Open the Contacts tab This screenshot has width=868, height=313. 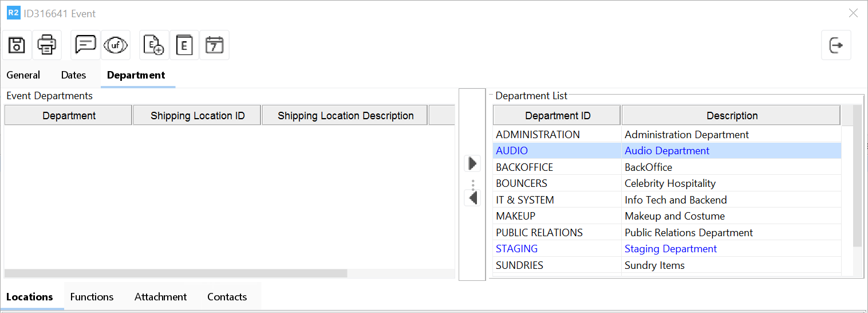click(227, 297)
